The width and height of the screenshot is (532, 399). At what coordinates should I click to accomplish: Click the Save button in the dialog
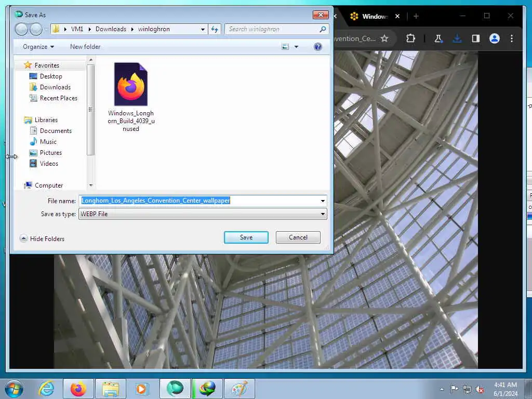[246, 237]
